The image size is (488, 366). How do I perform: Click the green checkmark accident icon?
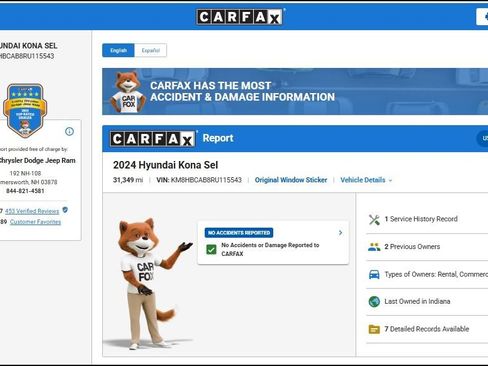211,249
